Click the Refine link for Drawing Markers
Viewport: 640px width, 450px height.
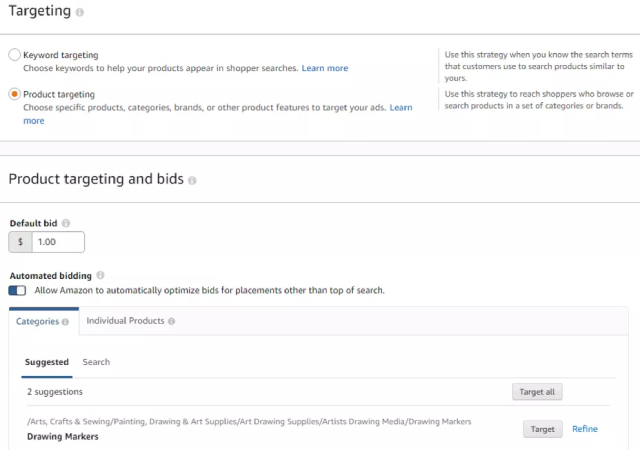click(584, 429)
